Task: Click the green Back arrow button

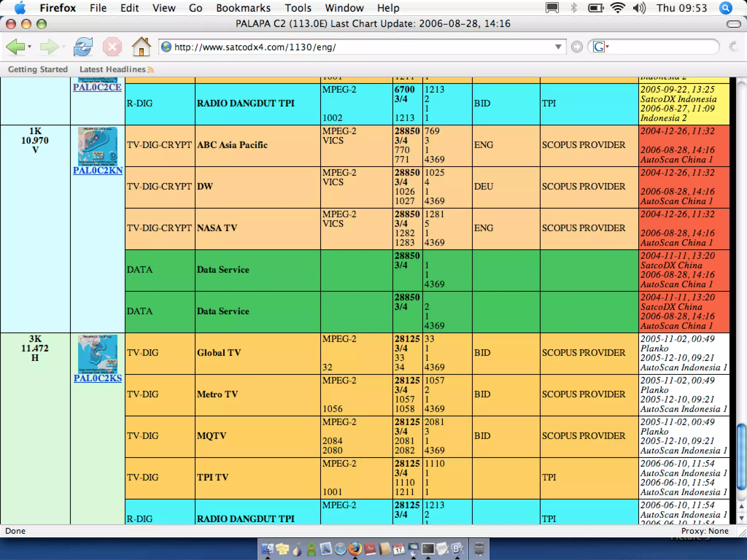Action: point(15,47)
